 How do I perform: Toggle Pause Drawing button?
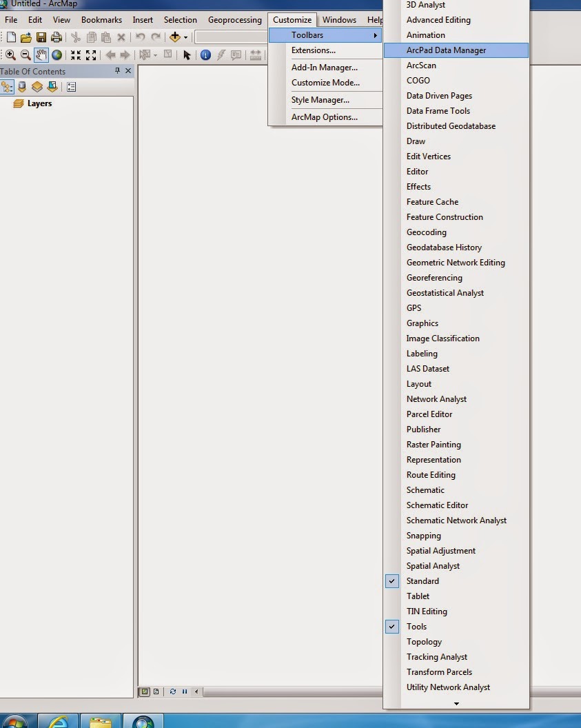(x=185, y=691)
